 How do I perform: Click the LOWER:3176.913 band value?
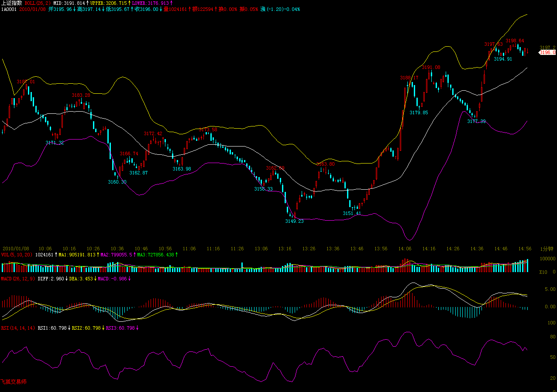[x=151, y=3]
